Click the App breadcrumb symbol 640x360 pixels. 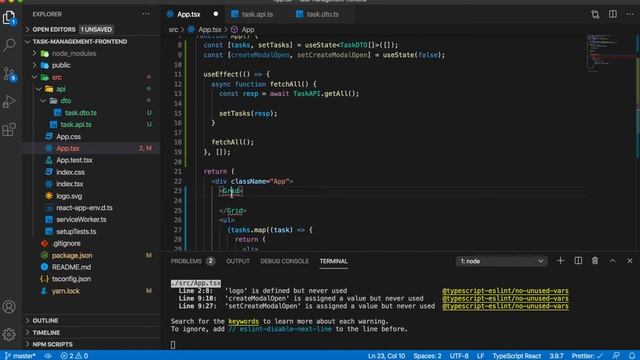point(243,30)
